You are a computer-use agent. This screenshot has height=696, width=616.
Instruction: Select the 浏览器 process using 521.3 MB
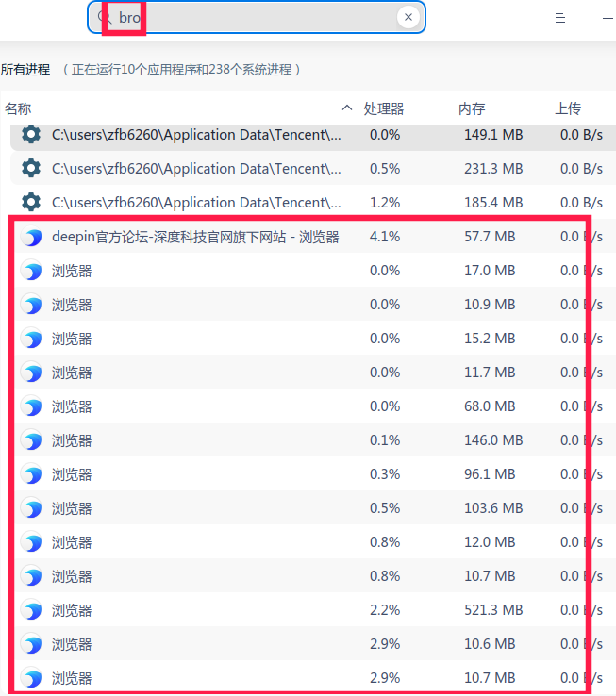click(313, 610)
